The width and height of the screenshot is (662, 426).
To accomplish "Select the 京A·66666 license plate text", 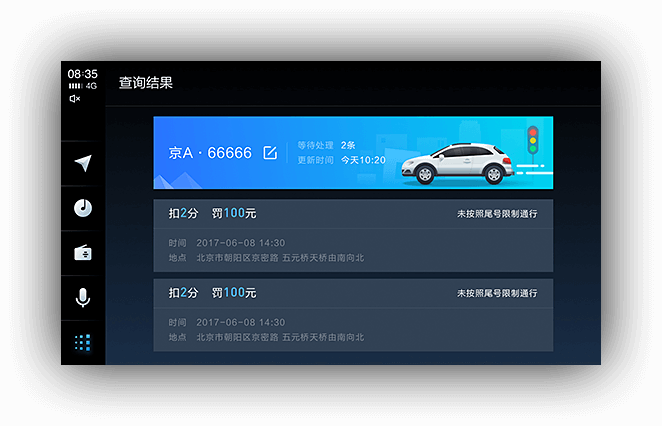I will click(210, 153).
